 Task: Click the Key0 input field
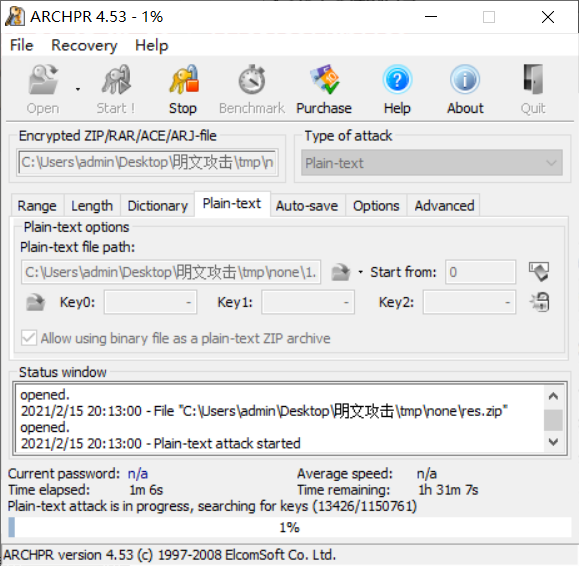pos(150,302)
